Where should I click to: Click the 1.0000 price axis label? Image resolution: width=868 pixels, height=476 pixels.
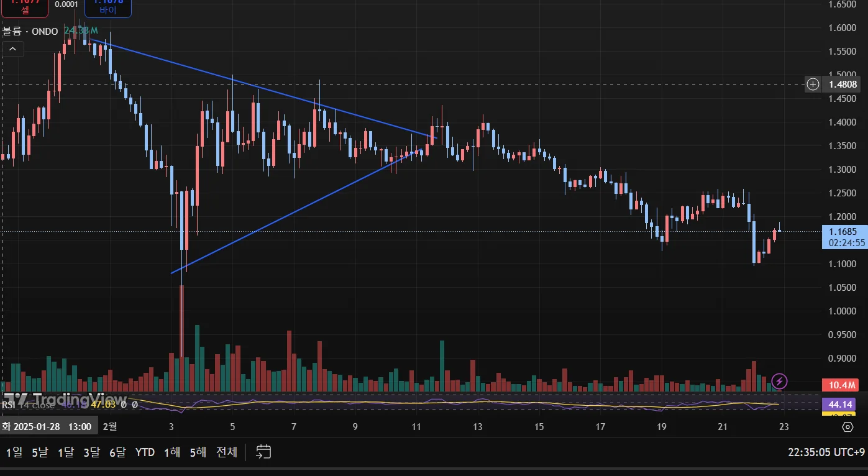843,311
